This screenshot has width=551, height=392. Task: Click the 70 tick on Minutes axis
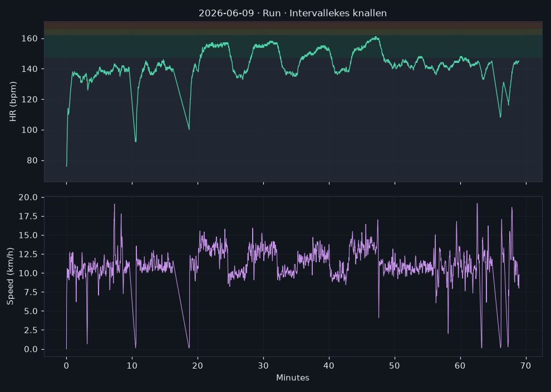[526, 366]
